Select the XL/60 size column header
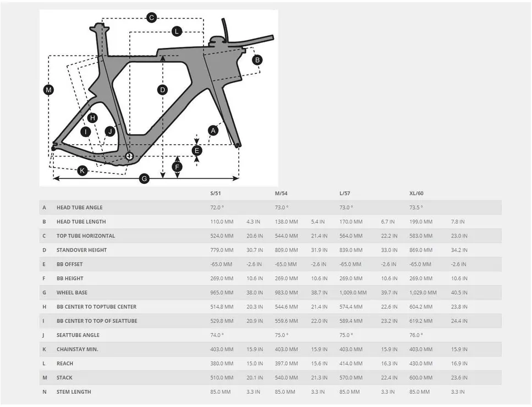This screenshot has height=407, width=532. pos(416,193)
